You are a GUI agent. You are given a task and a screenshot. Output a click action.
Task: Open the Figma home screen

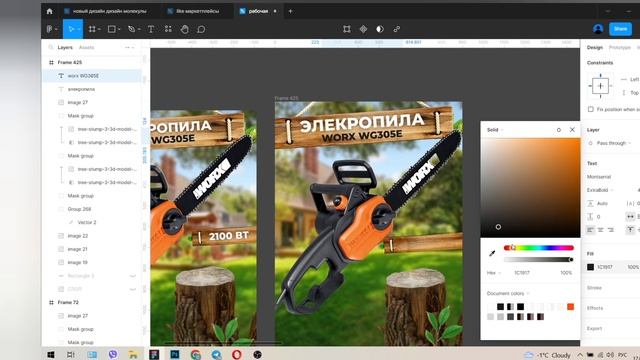click(x=49, y=11)
